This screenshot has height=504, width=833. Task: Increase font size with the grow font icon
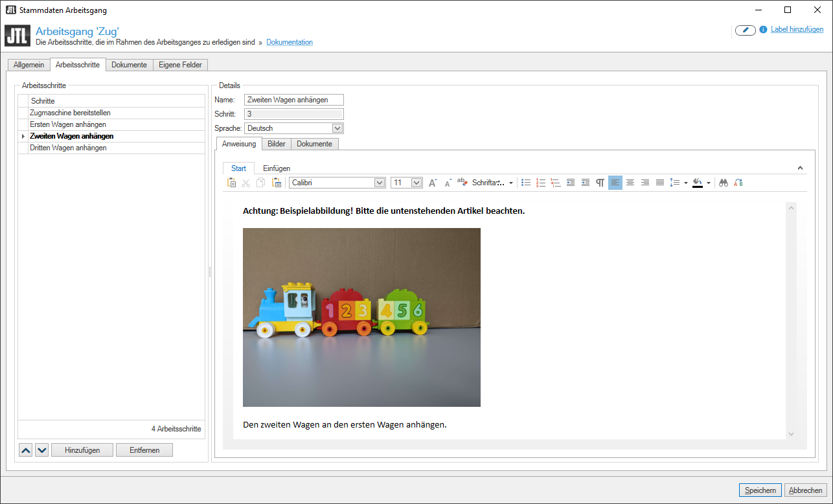click(433, 183)
